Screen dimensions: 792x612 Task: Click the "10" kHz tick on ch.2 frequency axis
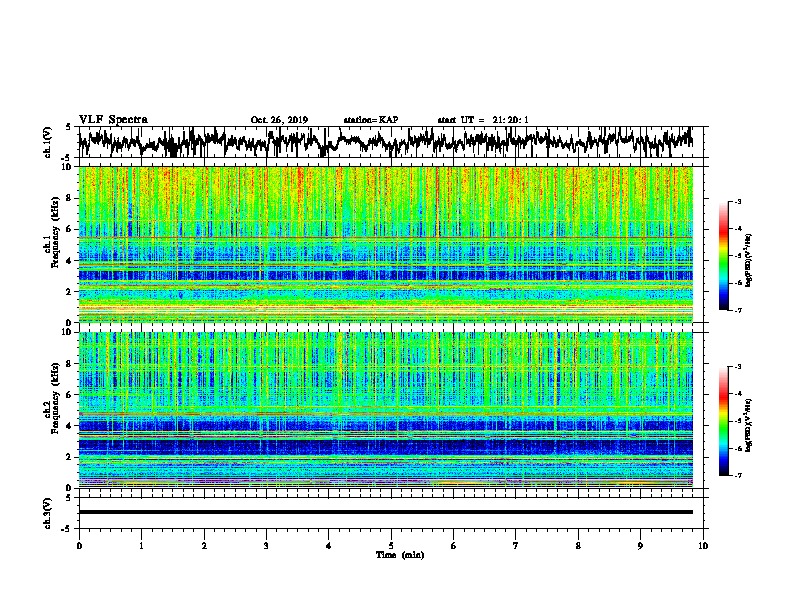pos(68,332)
